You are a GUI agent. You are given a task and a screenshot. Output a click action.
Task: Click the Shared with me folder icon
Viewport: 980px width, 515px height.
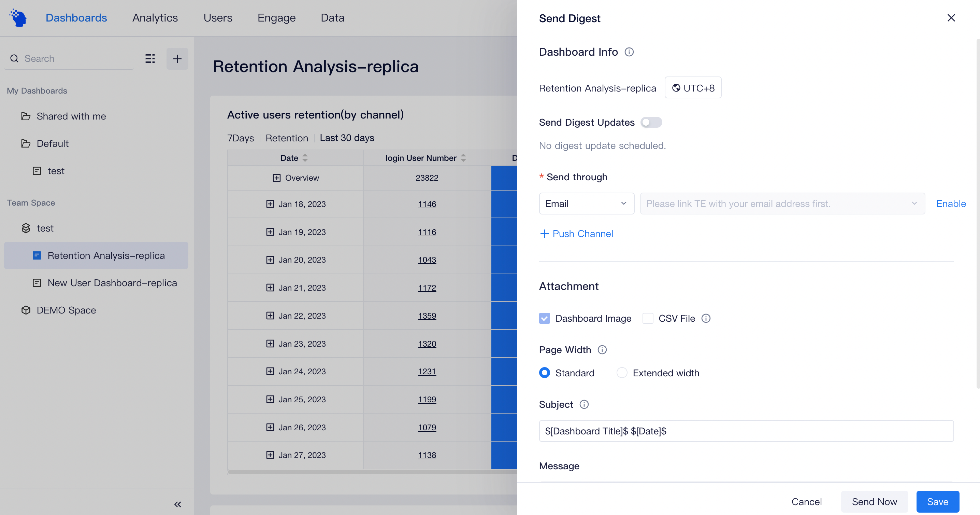(26, 116)
